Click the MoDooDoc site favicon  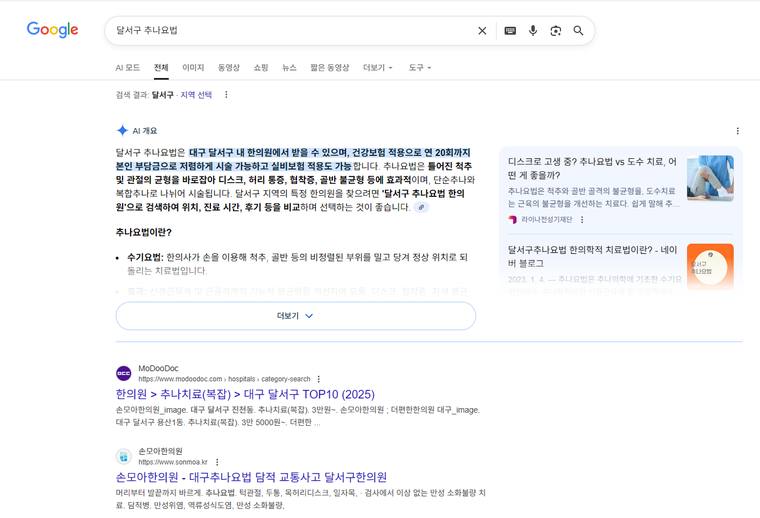124,373
